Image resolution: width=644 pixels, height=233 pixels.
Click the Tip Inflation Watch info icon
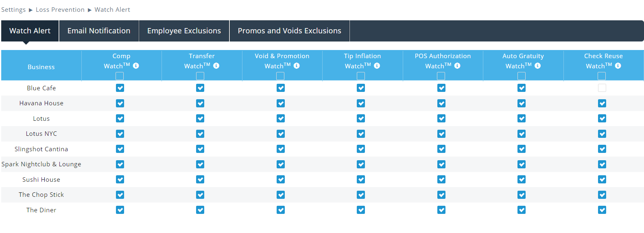[377, 65]
